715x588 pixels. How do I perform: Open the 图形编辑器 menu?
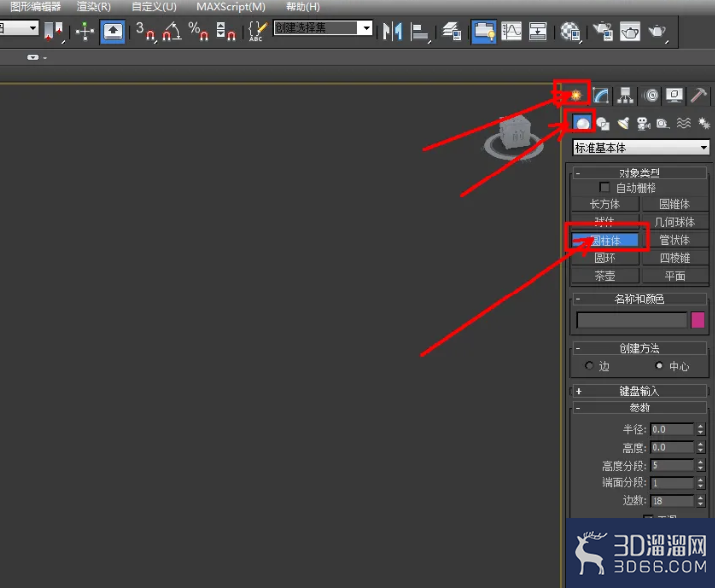pos(36,6)
